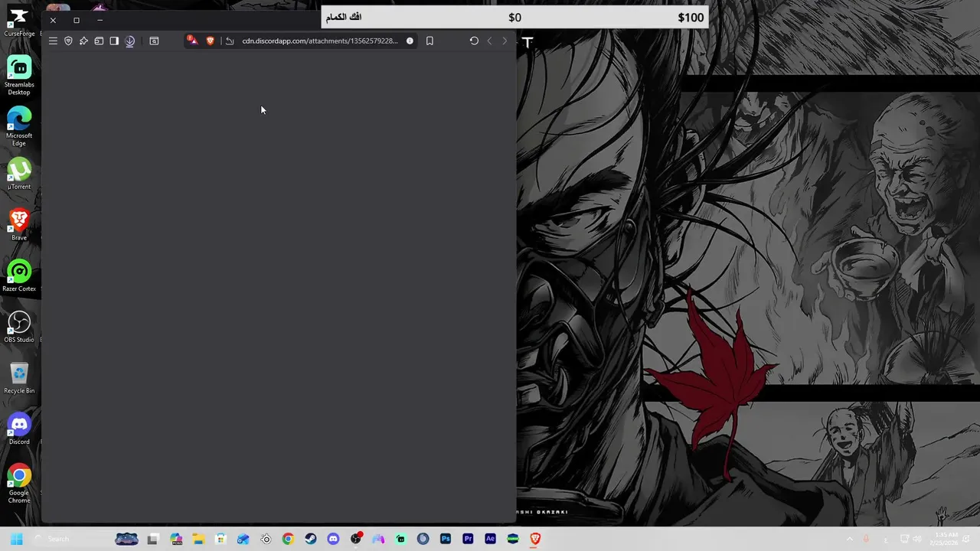The height and width of the screenshot is (551, 980).
Task: Open the extensions pin icon in Brave toolbar
Action: coord(83,41)
